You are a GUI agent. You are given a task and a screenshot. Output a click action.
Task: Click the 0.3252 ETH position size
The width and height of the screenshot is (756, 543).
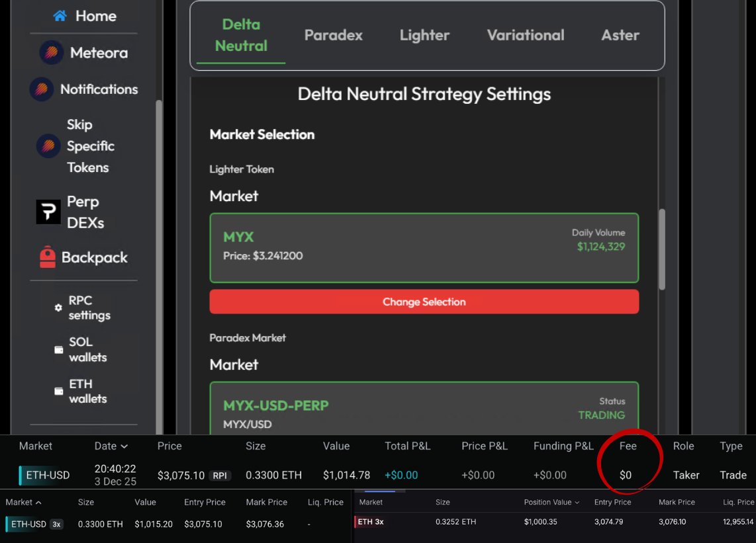pos(455,522)
